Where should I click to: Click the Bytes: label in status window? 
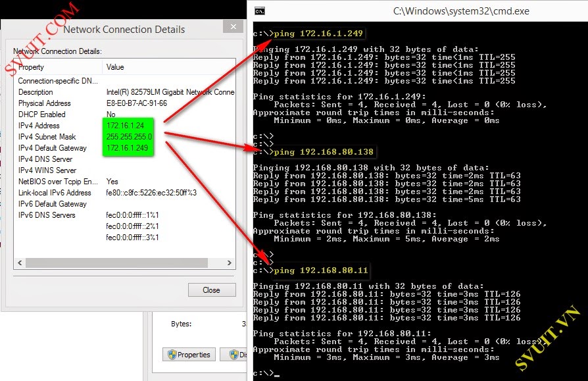coord(181,324)
